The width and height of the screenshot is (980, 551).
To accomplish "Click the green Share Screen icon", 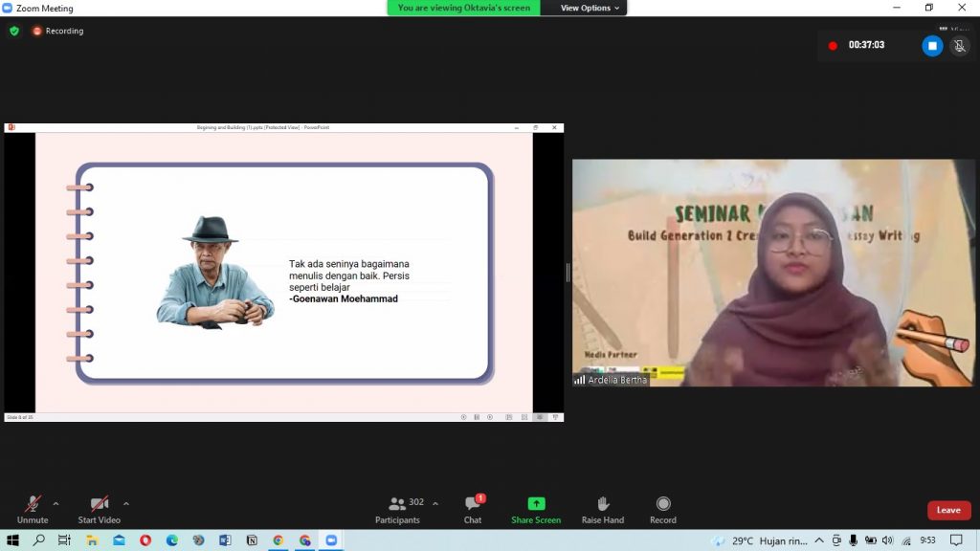I will pos(536,504).
